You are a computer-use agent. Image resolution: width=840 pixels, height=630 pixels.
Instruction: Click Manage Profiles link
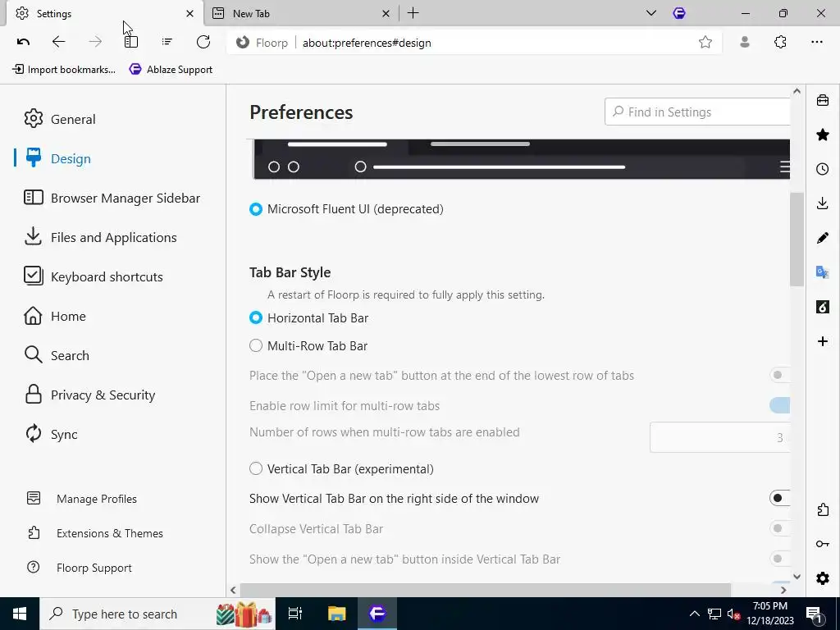[x=83, y=499]
